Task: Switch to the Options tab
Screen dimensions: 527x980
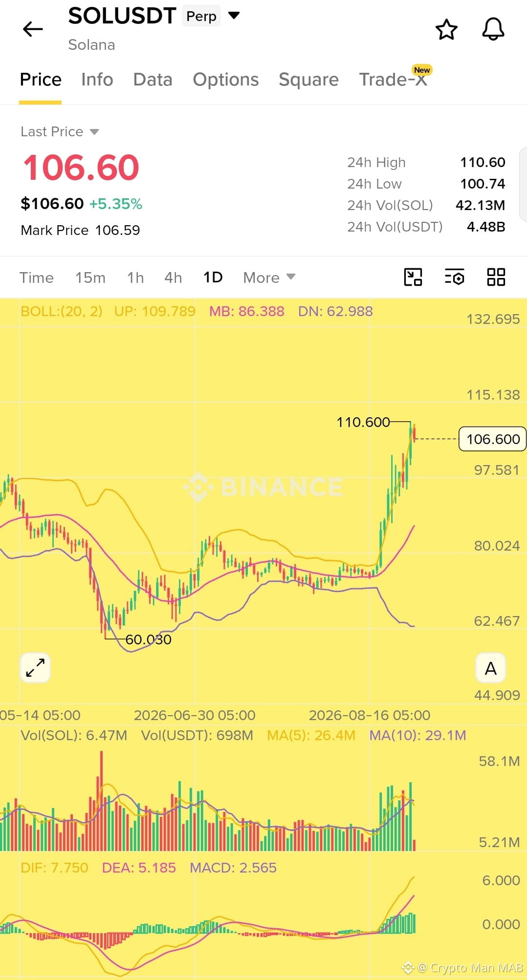Action: pos(225,80)
